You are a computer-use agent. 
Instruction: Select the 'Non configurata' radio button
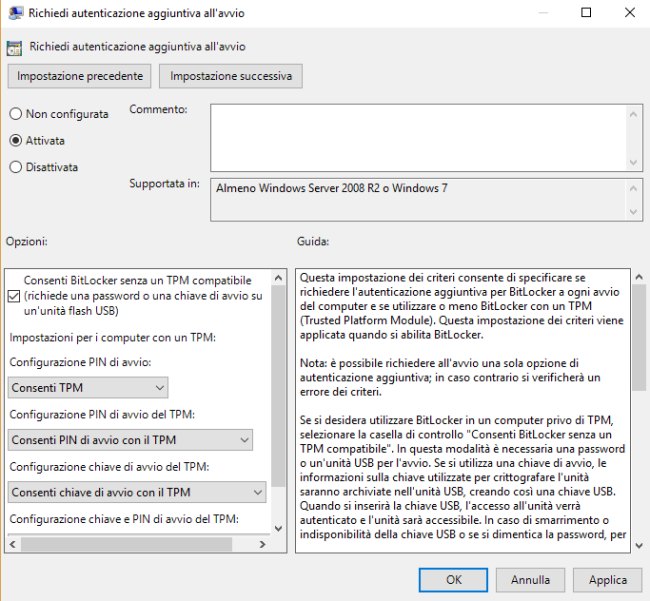click(x=15, y=114)
